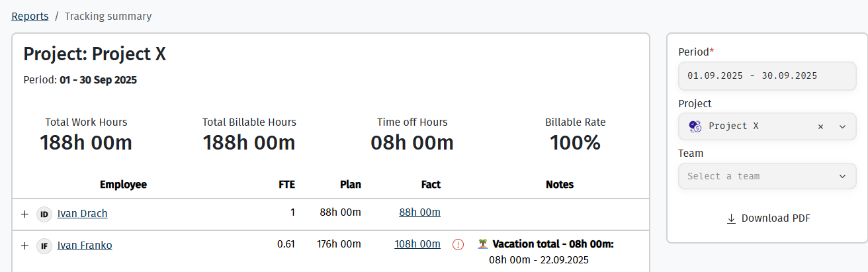868x272 pixels.
Task: Click the palm tree vacation icon
Action: [x=483, y=244]
